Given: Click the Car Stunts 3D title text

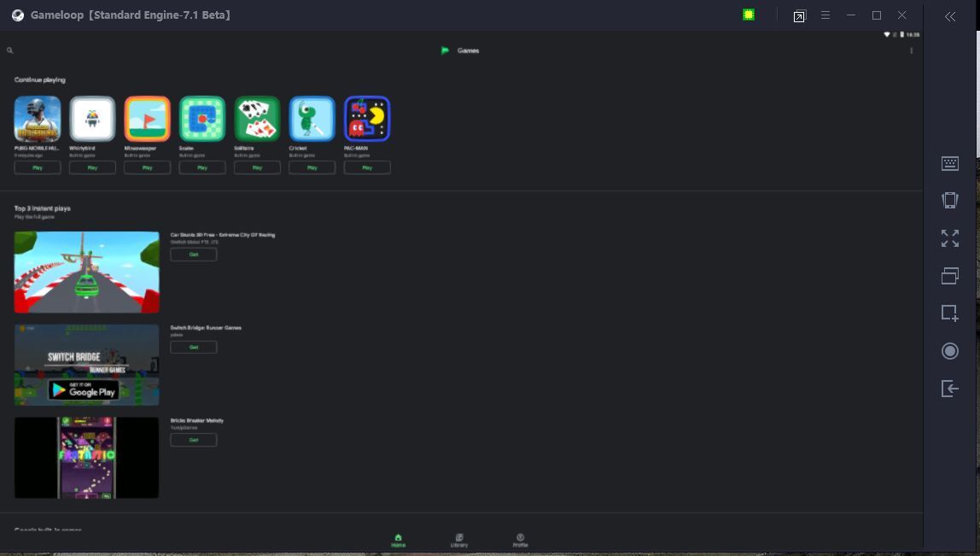Looking at the screenshot, I should (223, 235).
